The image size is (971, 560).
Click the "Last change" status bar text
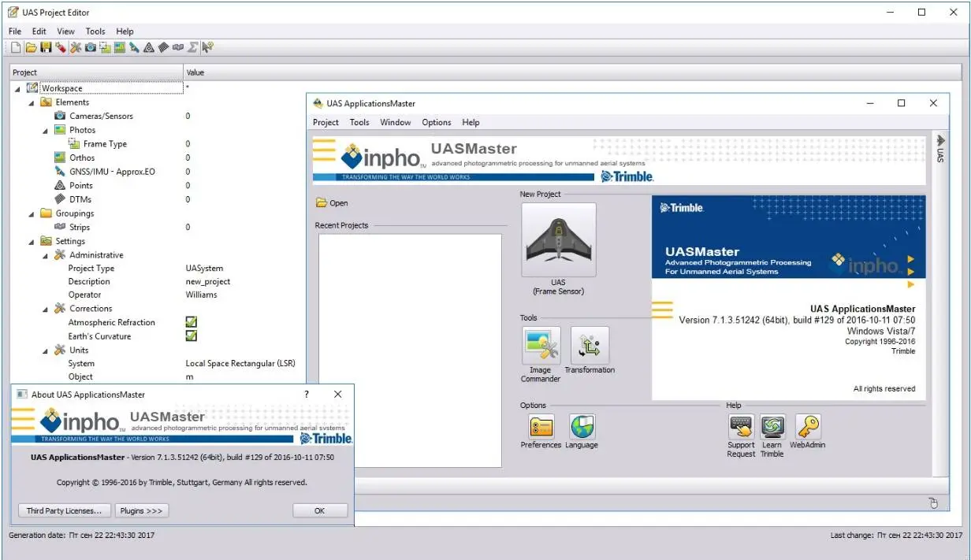click(x=896, y=536)
